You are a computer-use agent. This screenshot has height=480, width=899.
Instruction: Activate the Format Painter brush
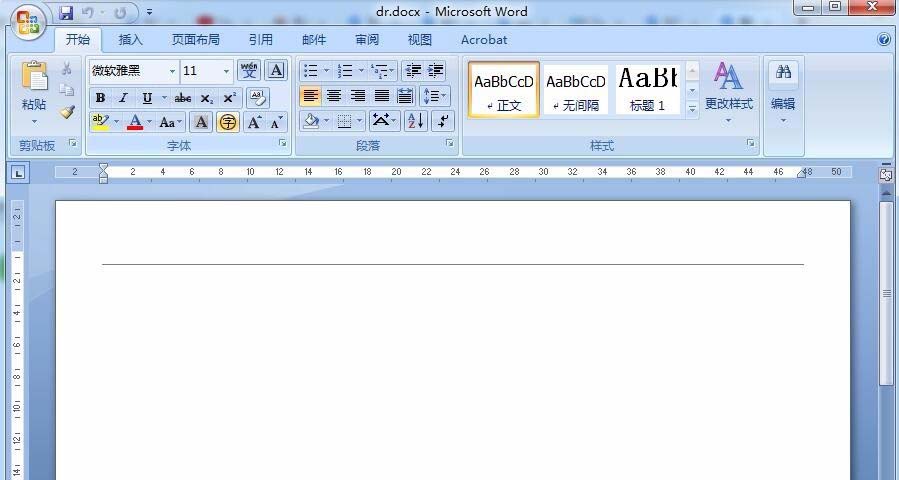tap(67, 111)
